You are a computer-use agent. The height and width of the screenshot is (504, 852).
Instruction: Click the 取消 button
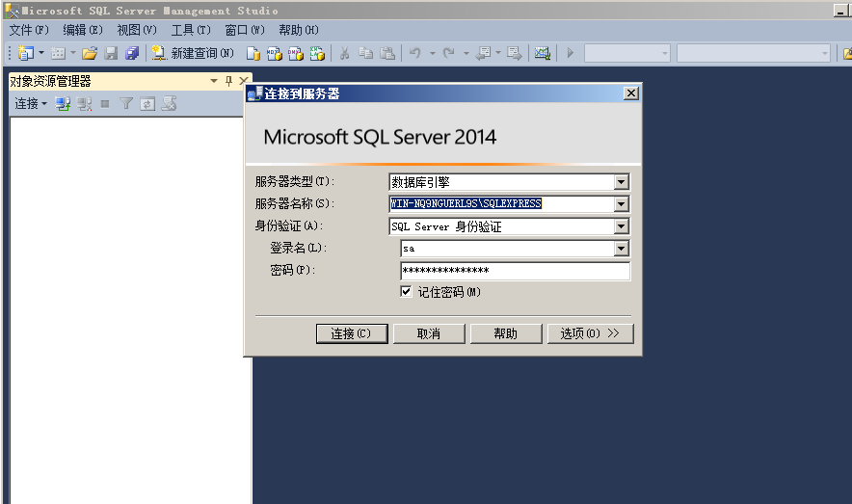429,333
